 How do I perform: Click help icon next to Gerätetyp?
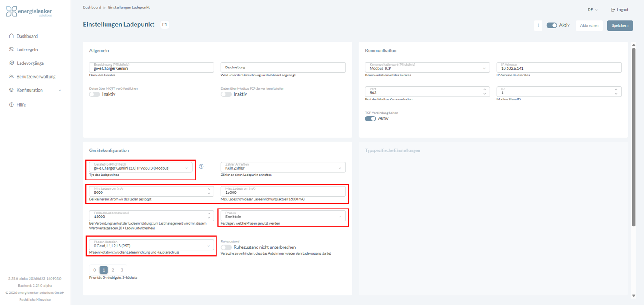(201, 167)
